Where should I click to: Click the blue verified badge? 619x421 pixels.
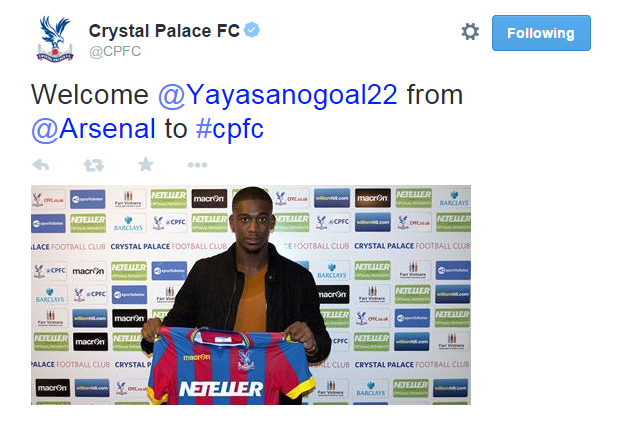[252, 30]
